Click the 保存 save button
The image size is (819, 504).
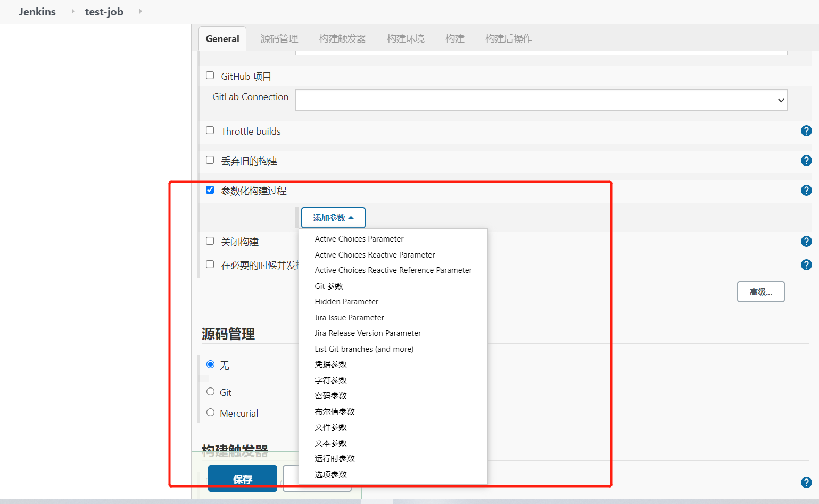[243, 478]
